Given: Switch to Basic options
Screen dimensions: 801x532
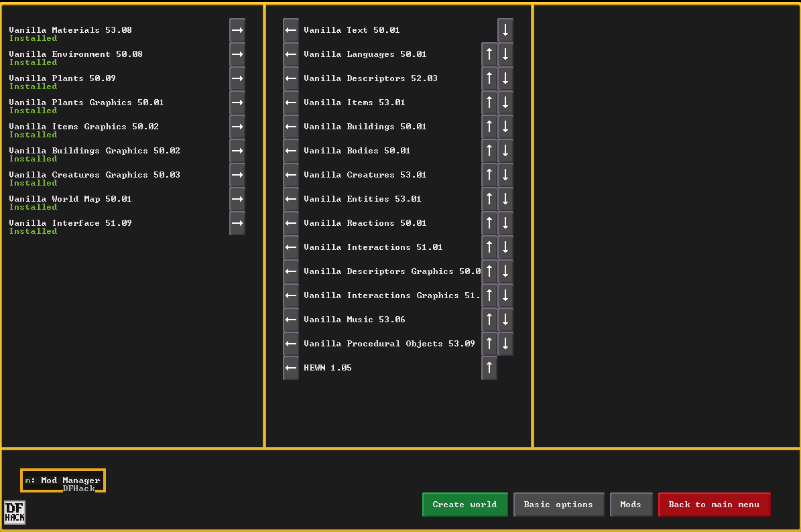Looking at the screenshot, I should [x=558, y=505].
